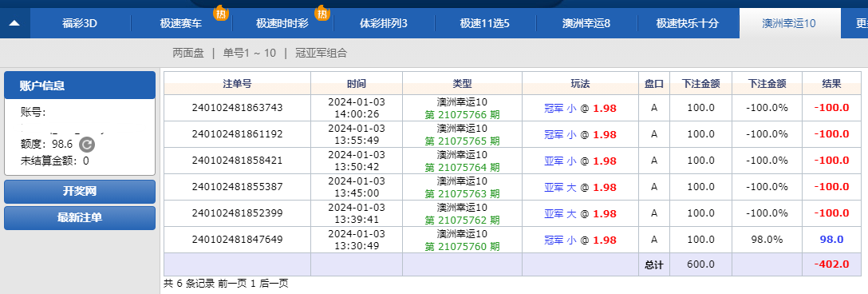Click the 类型 column header
The height and width of the screenshot is (294, 868).
coord(462,84)
